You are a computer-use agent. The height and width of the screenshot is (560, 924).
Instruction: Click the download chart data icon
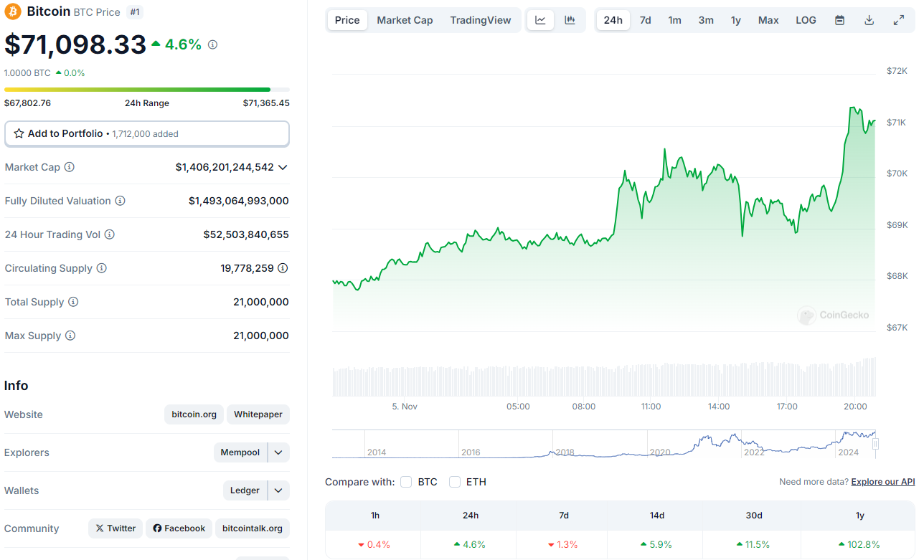coord(869,20)
